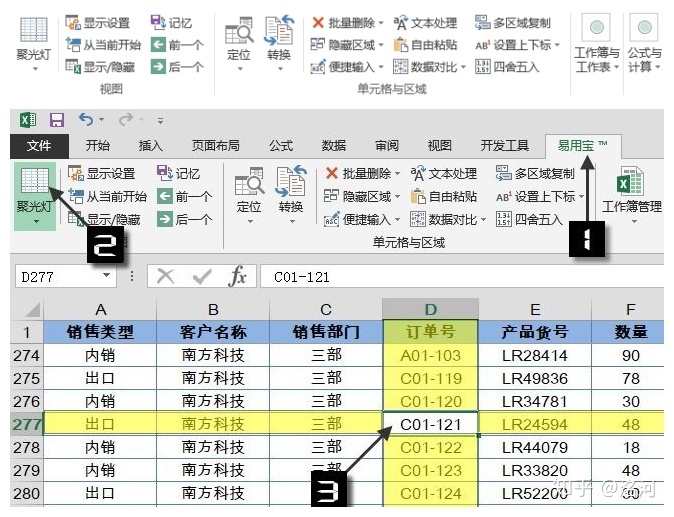674x517 pixels.
Task: Open the Name Box dropdown arrow
Action: 107,275
